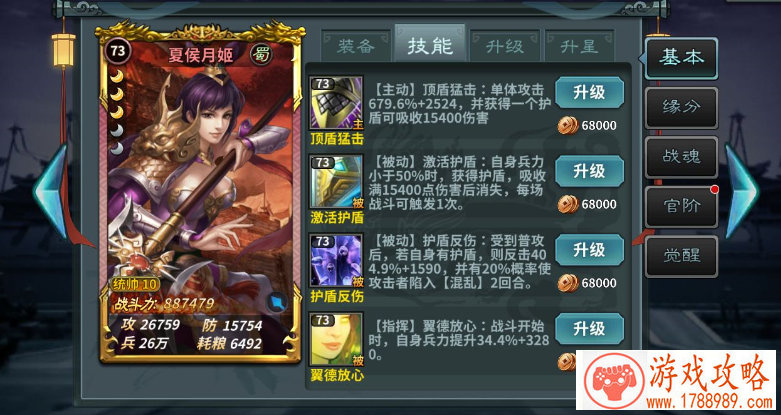
Task: Click the gold coin icon beside first 68000
Action: tap(568, 126)
